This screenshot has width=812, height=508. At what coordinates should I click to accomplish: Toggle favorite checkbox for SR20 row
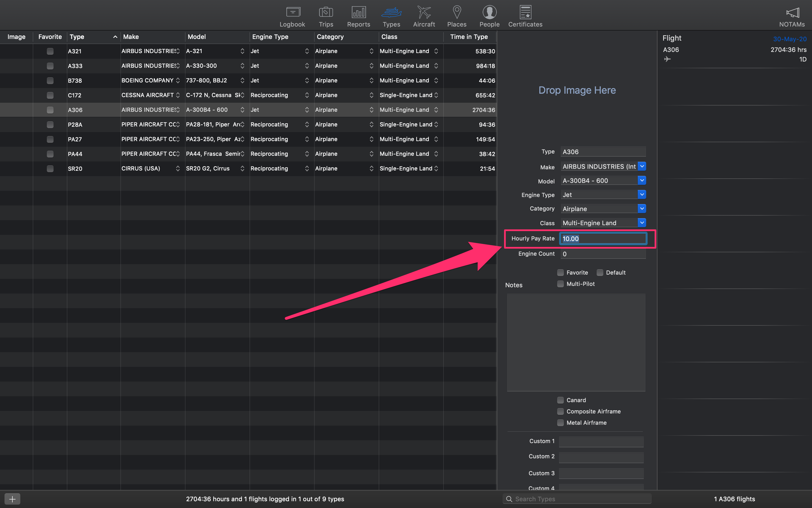[50, 168]
